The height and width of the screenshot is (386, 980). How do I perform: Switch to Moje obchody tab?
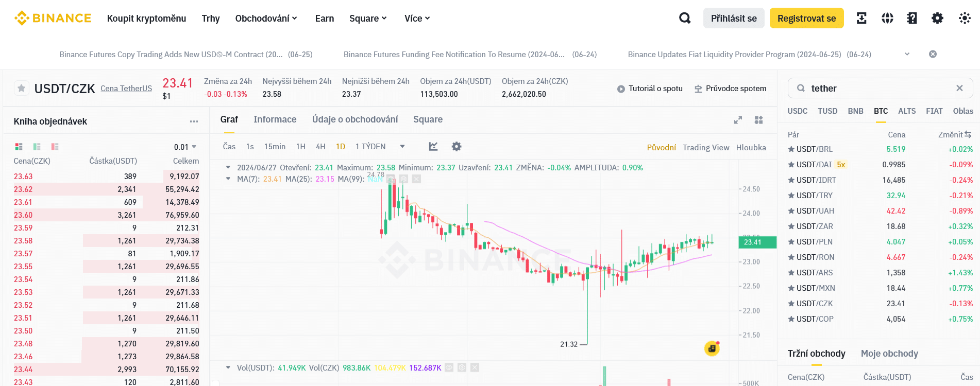click(x=889, y=354)
